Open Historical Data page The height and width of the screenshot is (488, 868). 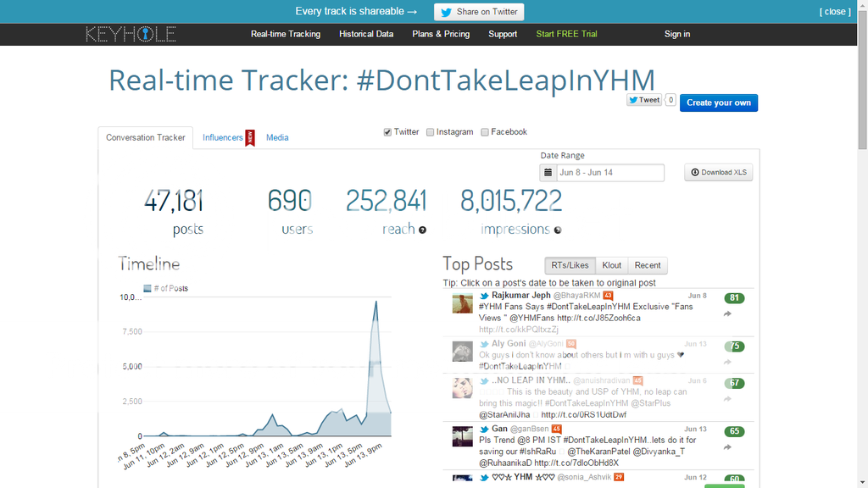(x=366, y=34)
